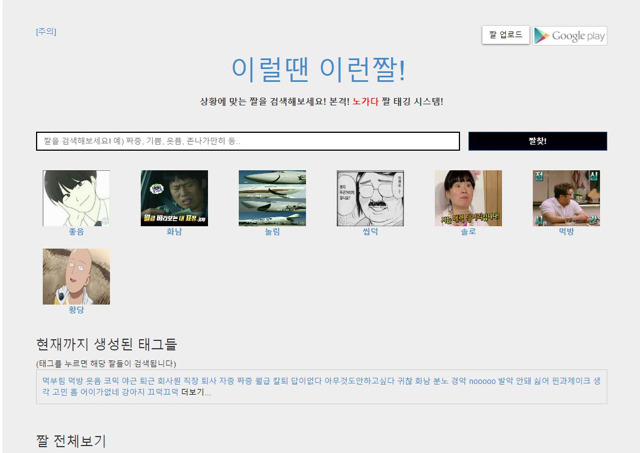The width and height of the screenshot is (640, 453).
Task: Select the 퇴근 tag
Action: 147,381
